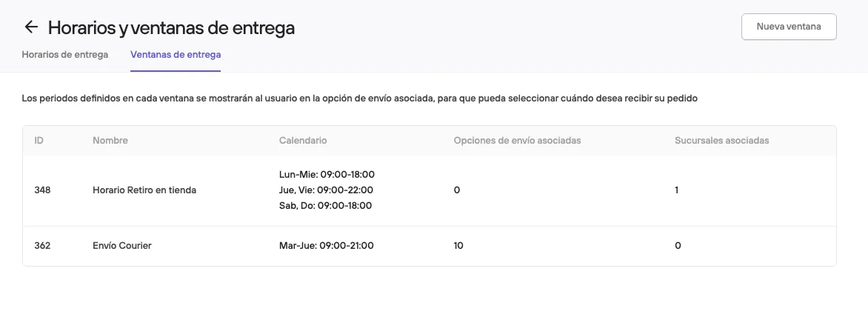
Task: Click the Calendario column header
Action: 303,141
